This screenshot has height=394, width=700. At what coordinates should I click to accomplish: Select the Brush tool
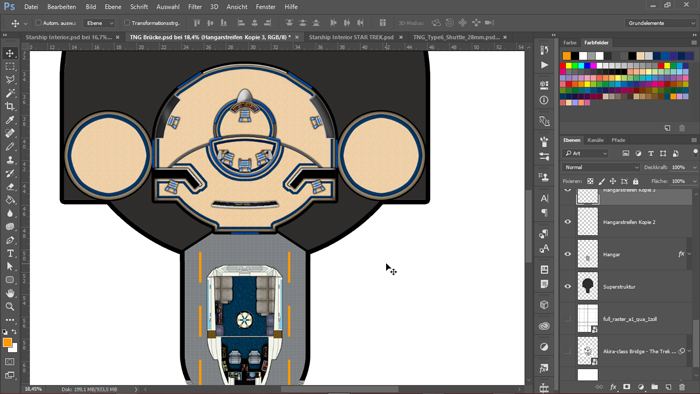pos(10,147)
